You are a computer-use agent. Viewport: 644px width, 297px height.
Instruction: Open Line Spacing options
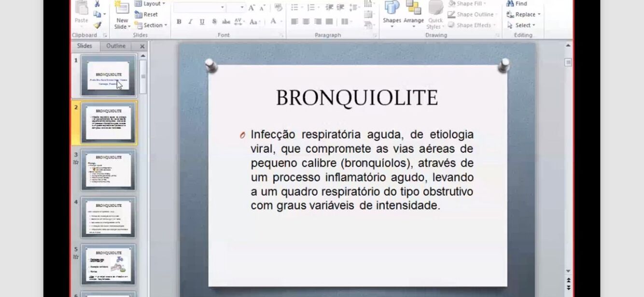click(x=354, y=8)
